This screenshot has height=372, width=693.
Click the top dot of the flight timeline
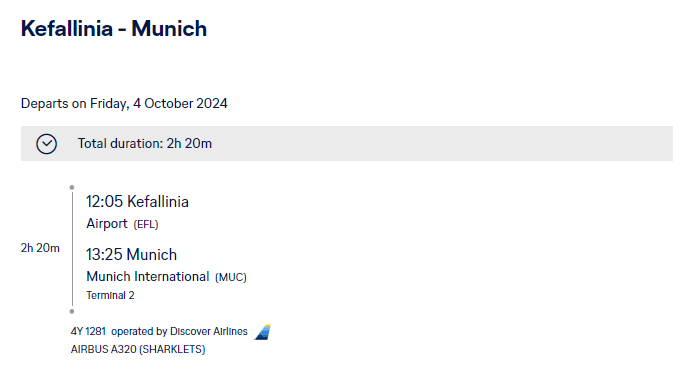(72, 187)
